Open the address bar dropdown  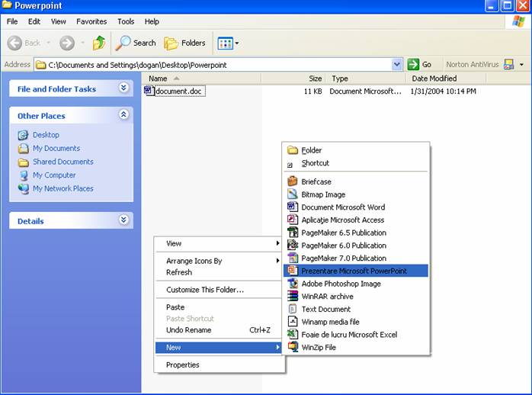(x=396, y=65)
